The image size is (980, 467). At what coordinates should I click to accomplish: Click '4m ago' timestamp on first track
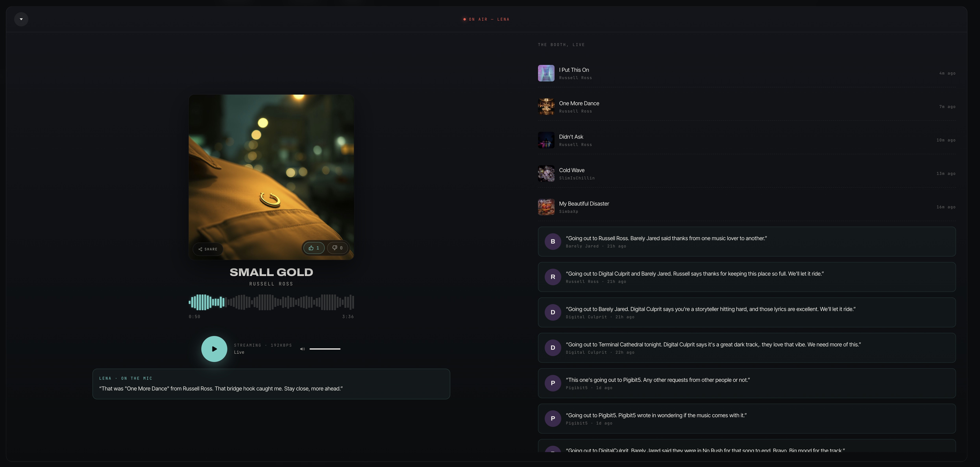tap(947, 73)
